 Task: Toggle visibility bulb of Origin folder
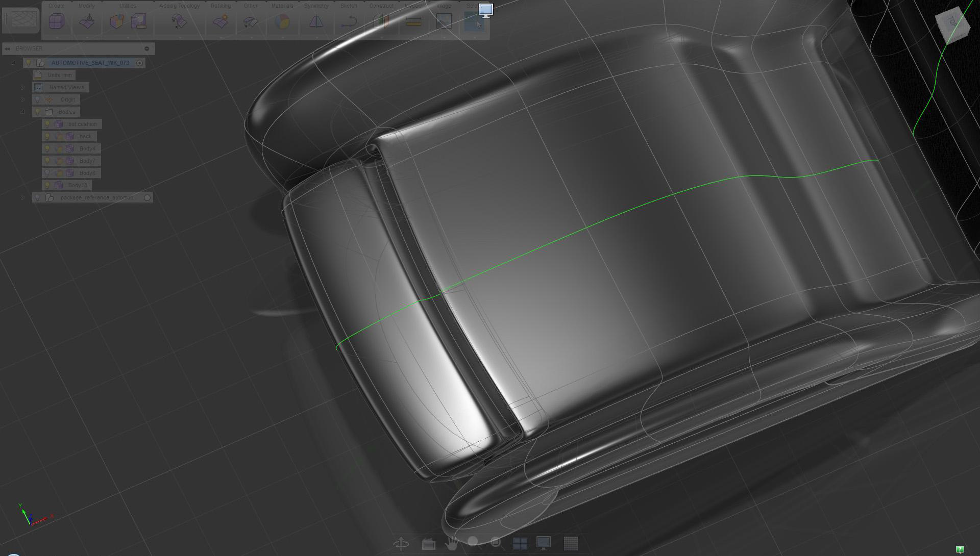coord(37,99)
